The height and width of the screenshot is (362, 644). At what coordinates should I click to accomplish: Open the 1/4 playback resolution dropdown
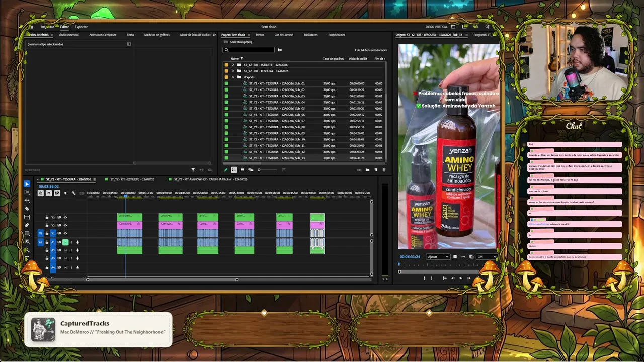coord(487,257)
